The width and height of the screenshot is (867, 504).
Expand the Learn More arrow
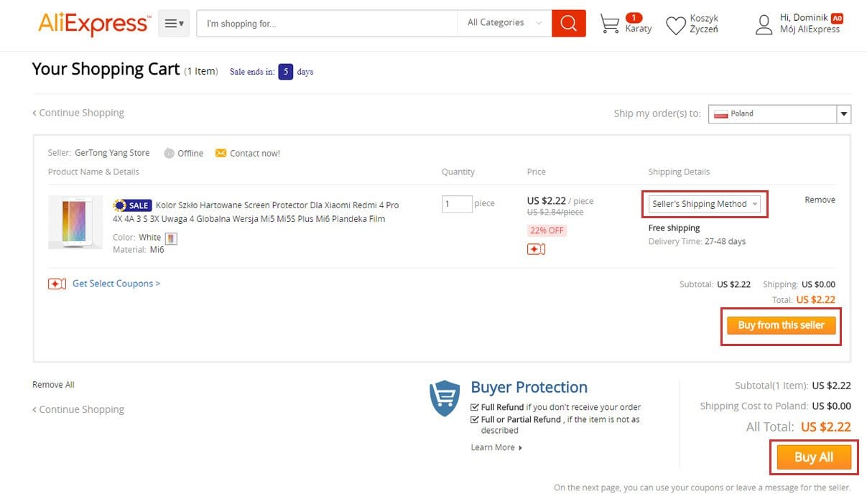pos(520,448)
